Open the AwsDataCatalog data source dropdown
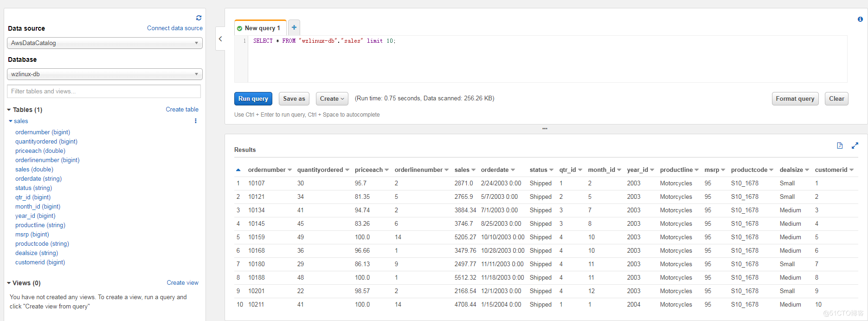 tap(105, 43)
